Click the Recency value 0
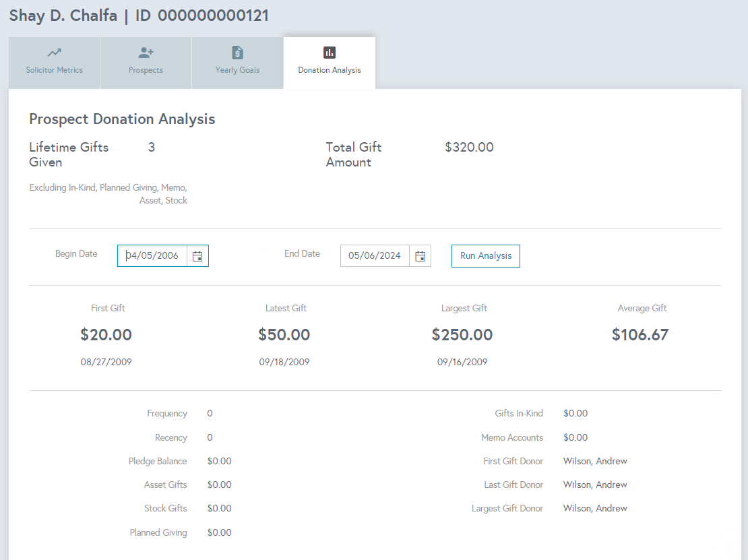The image size is (748, 560). point(210,437)
